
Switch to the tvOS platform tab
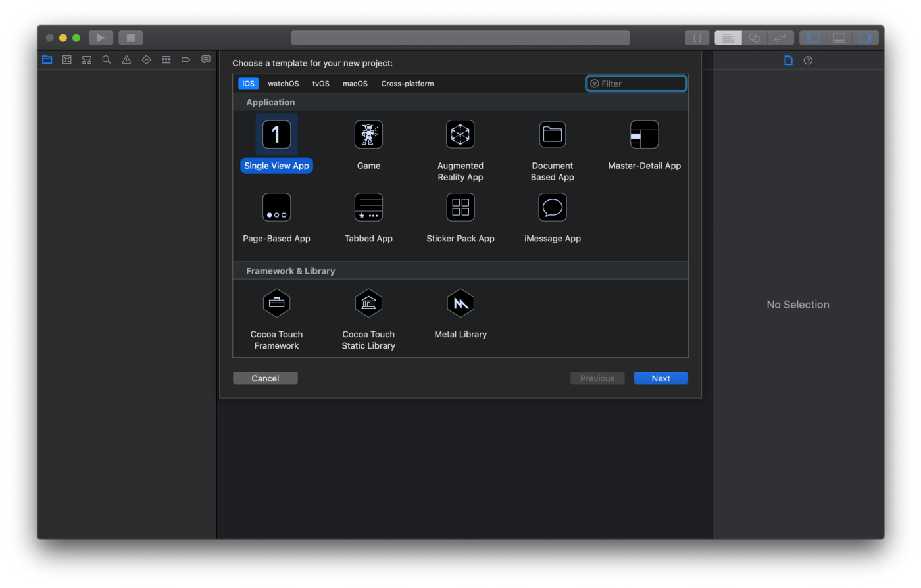pyautogui.click(x=321, y=84)
